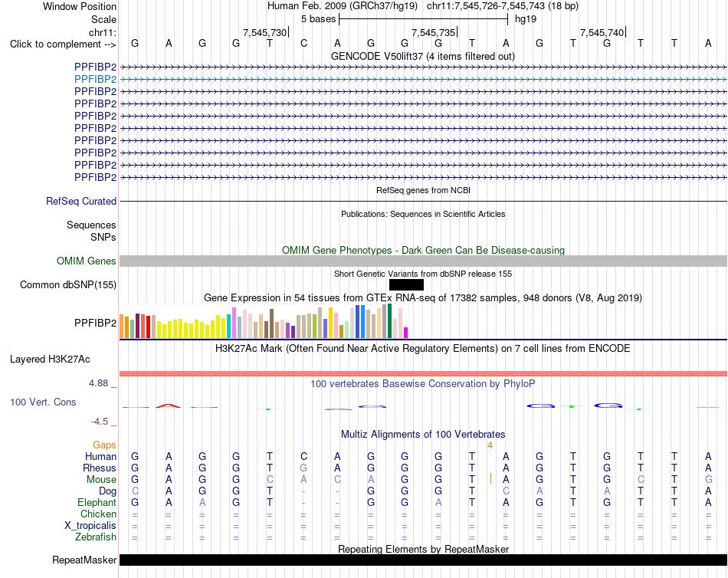Click the magenta bar in GTEx expression chart

tap(406, 333)
